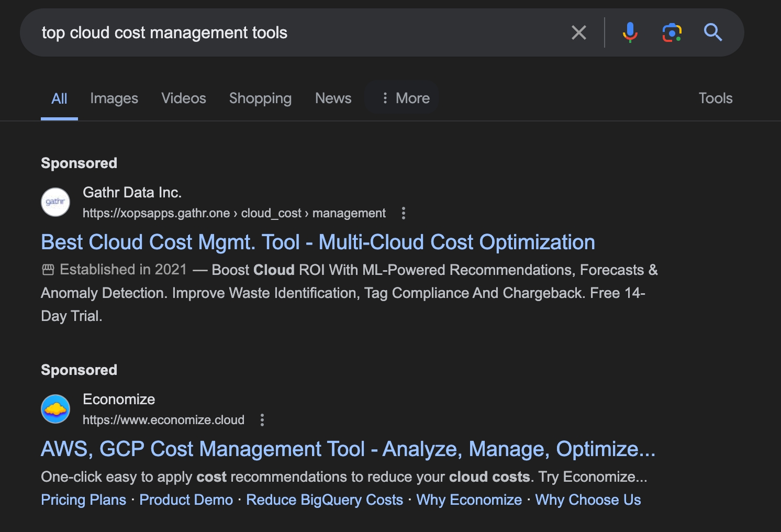
Task: Switch to the Videos tab
Action: coord(183,98)
